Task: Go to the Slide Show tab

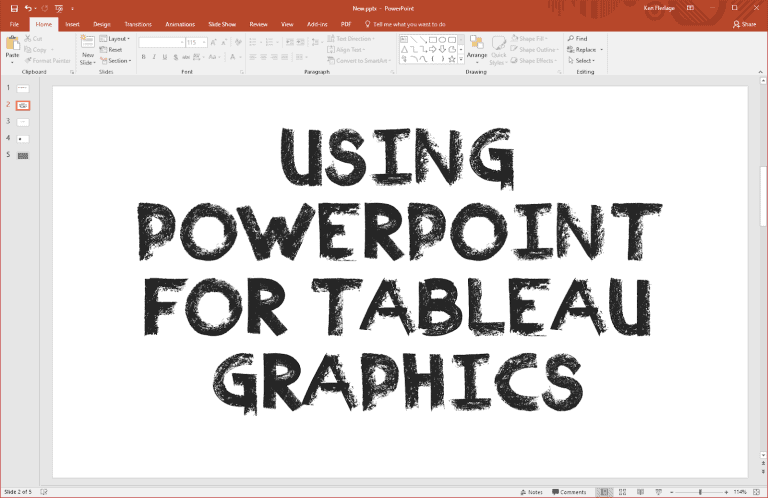Action: coord(222,24)
